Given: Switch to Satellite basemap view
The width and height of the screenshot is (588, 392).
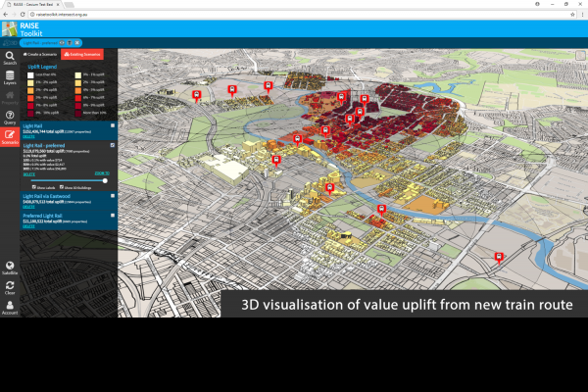Looking at the screenshot, I should click(x=10, y=267).
